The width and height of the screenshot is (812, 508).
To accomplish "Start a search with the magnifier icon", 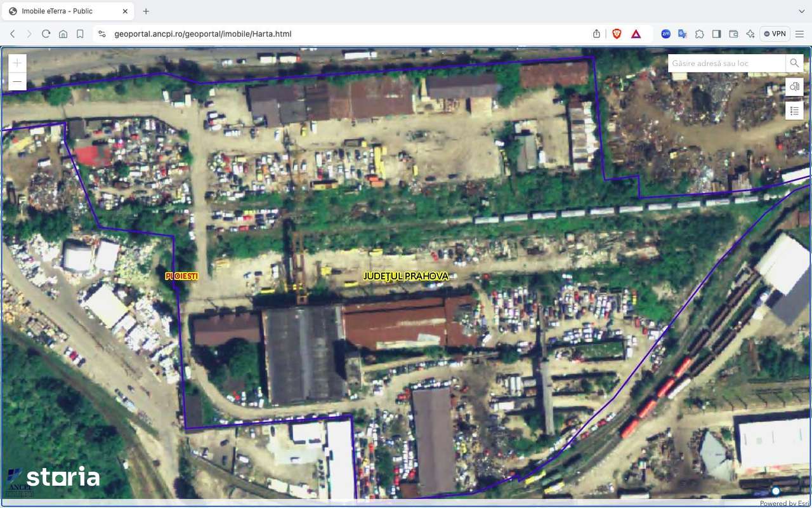I will [794, 63].
